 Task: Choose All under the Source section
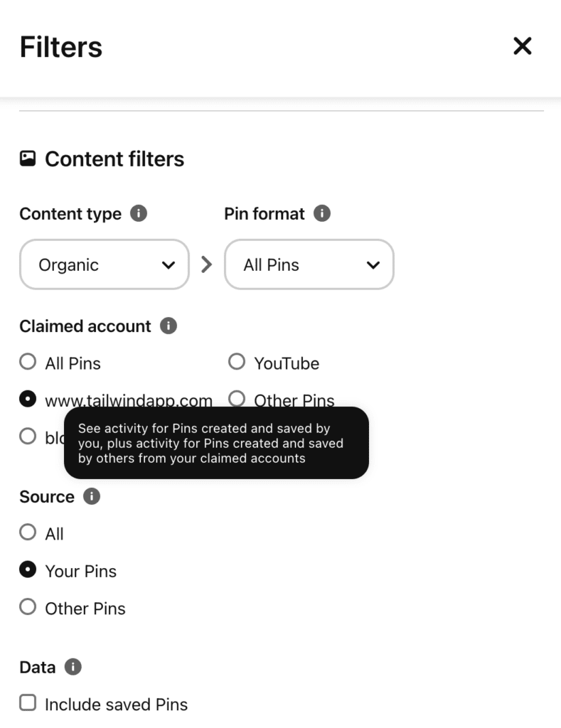(x=27, y=532)
